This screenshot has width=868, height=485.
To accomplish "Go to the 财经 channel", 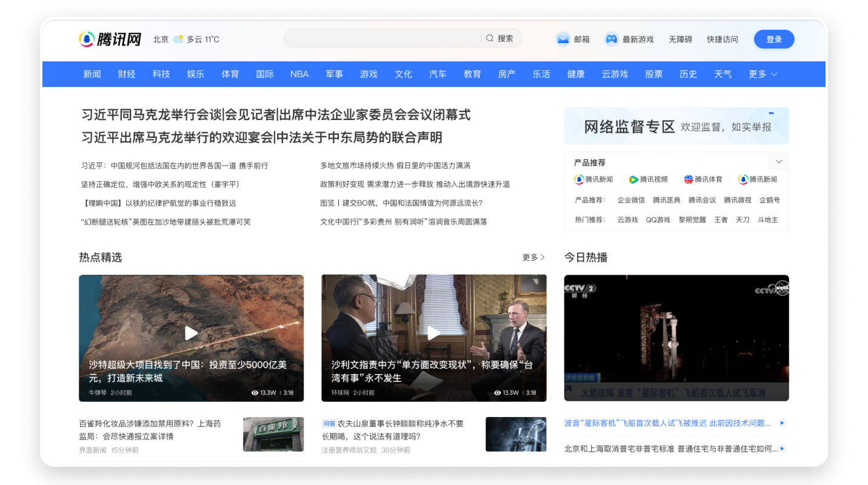I will tap(127, 74).
